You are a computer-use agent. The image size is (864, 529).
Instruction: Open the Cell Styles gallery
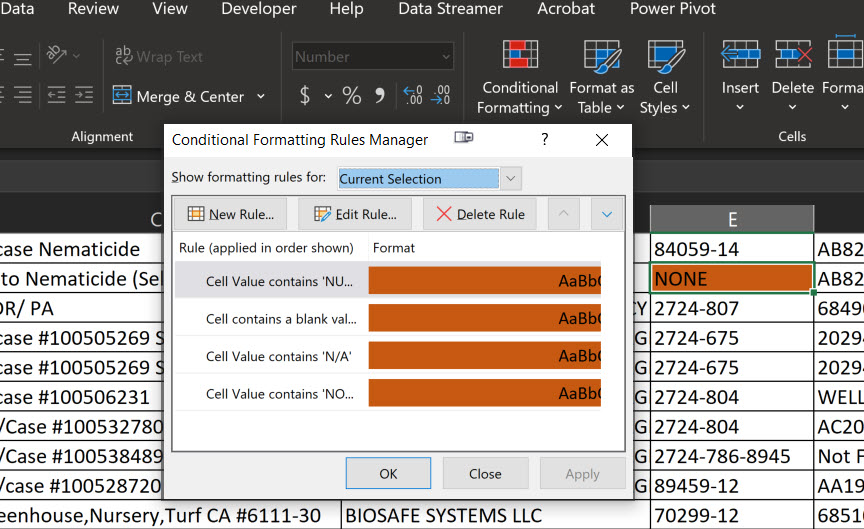coord(665,77)
